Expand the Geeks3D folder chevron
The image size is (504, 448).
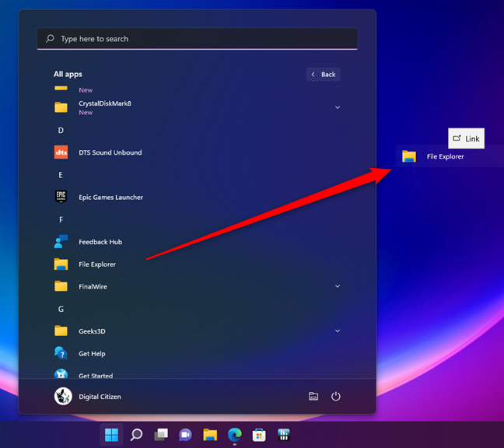point(338,331)
